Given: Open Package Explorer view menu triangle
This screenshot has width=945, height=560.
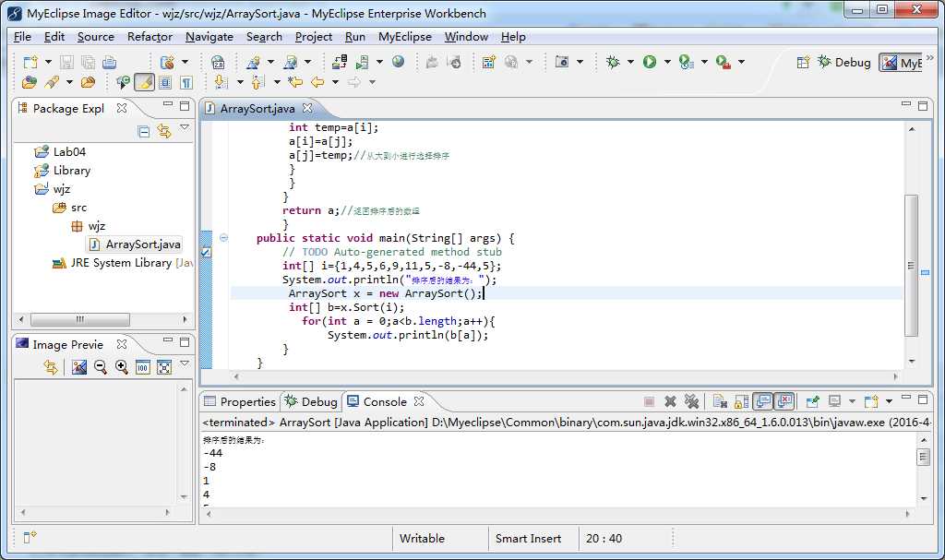Looking at the screenshot, I should [185, 128].
